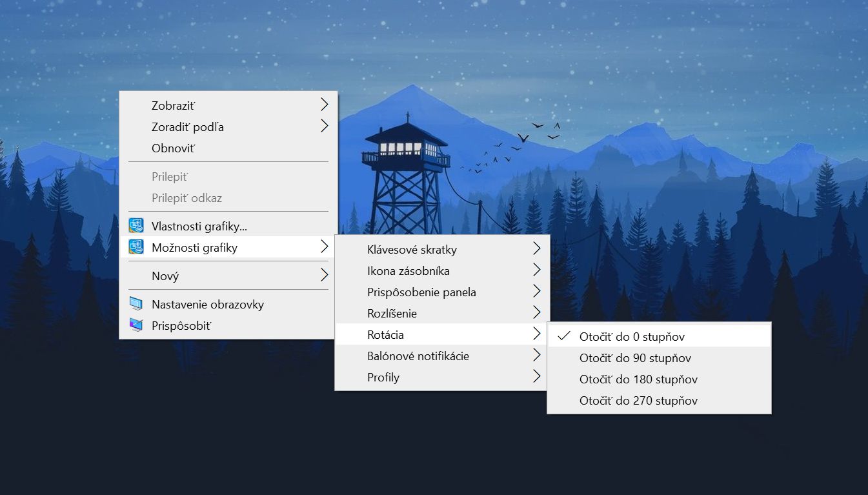Click the Ikona zásobníka label
The image size is (868, 495).
click(x=409, y=270)
